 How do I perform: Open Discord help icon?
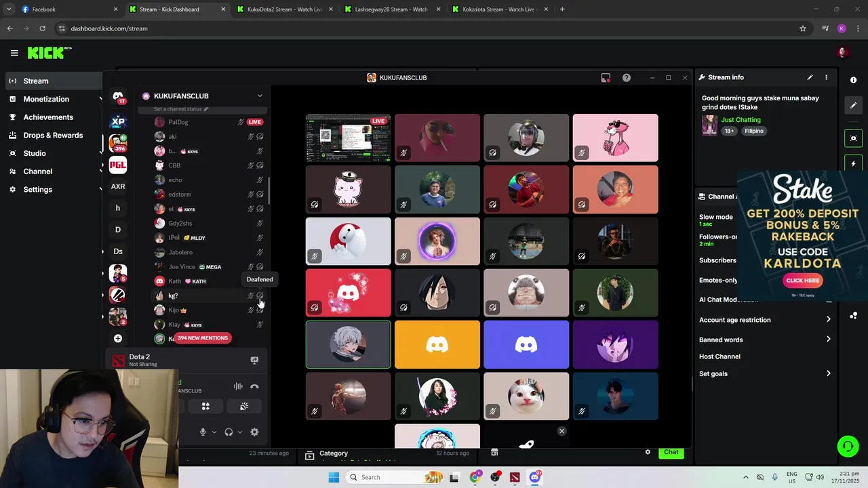coord(627,77)
